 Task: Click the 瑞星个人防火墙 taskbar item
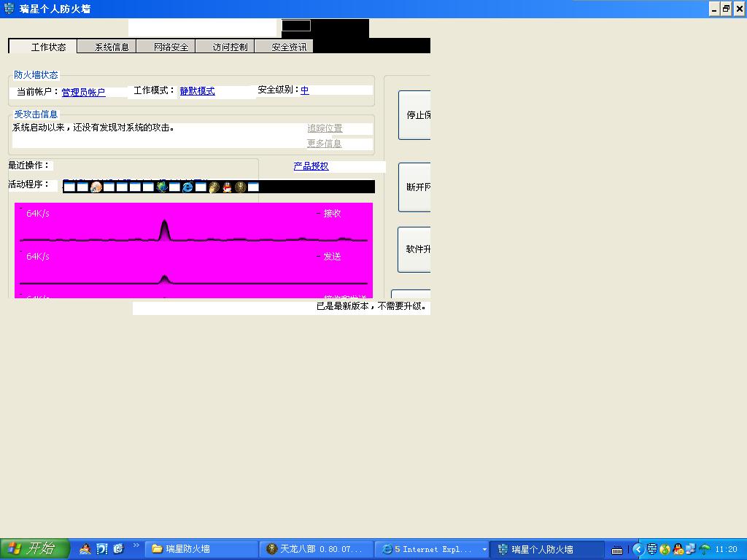click(547, 549)
